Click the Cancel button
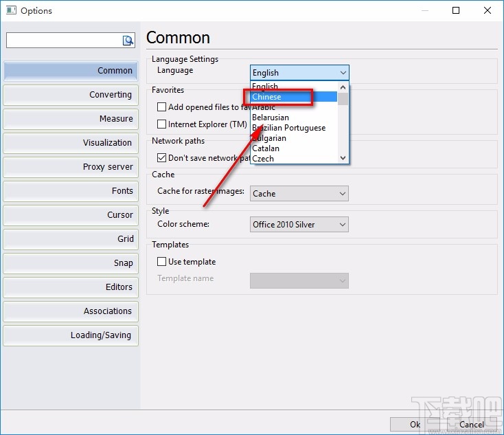The height and width of the screenshot is (435, 504). click(472, 425)
